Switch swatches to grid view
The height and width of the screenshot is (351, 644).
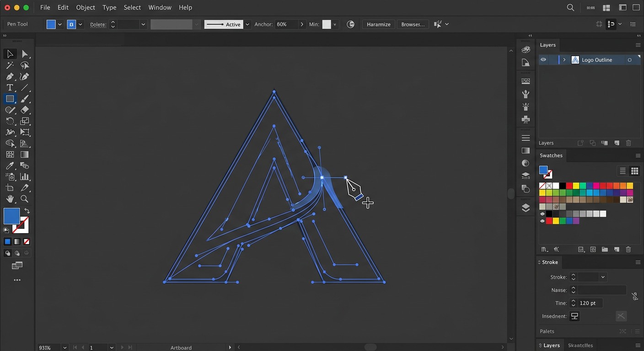tap(634, 171)
